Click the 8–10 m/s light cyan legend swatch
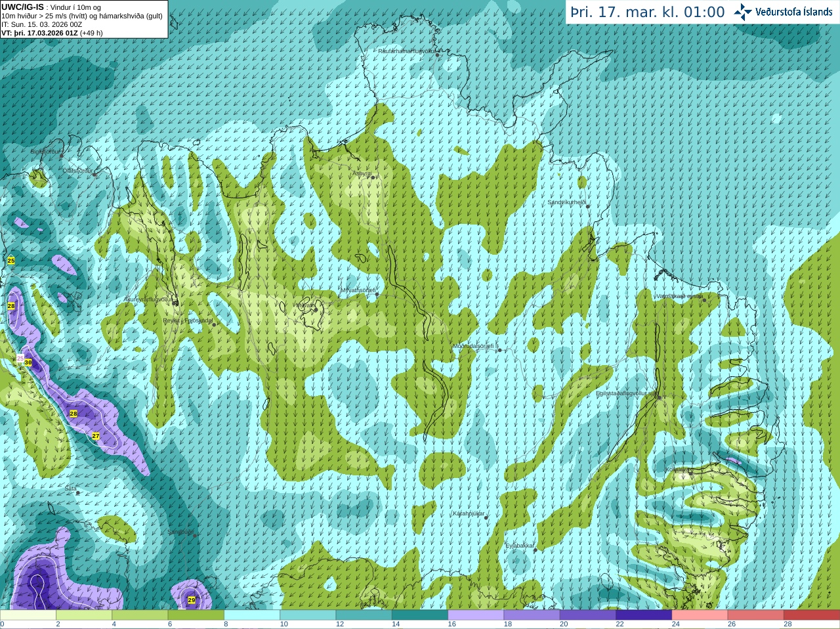Screen dimensions: 840x629 (x=252, y=615)
